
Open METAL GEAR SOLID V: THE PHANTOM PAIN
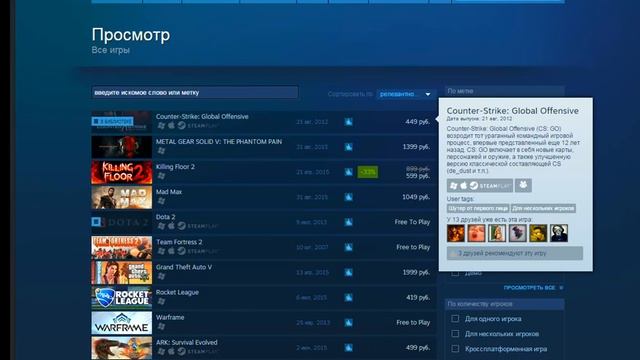click(219, 142)
